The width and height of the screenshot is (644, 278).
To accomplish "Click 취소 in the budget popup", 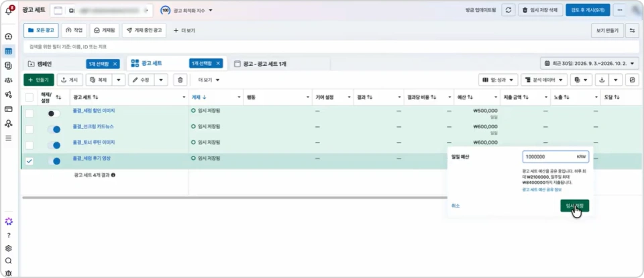I will (455, 205).
